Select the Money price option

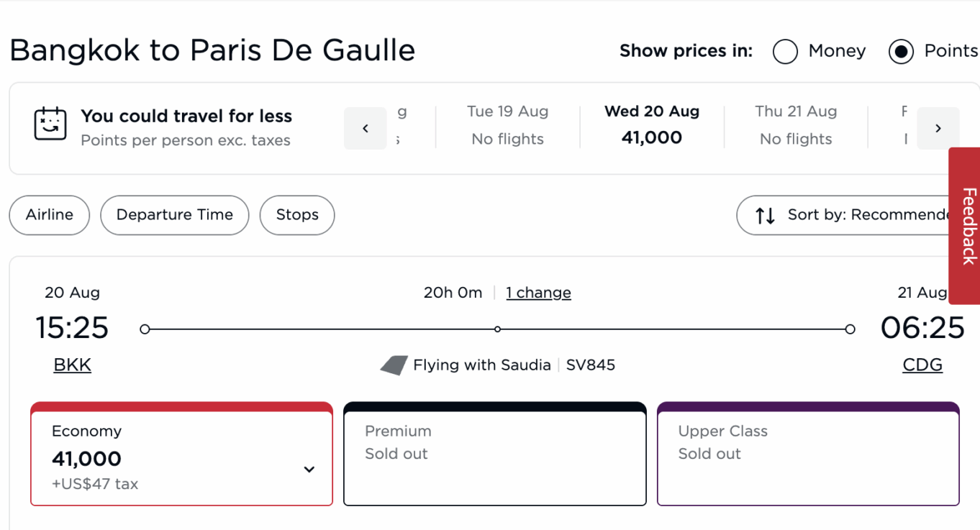coord(785,52)
